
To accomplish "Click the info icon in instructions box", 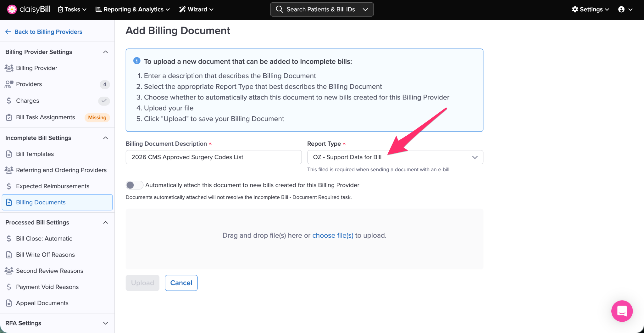I will tap(137, 61).
